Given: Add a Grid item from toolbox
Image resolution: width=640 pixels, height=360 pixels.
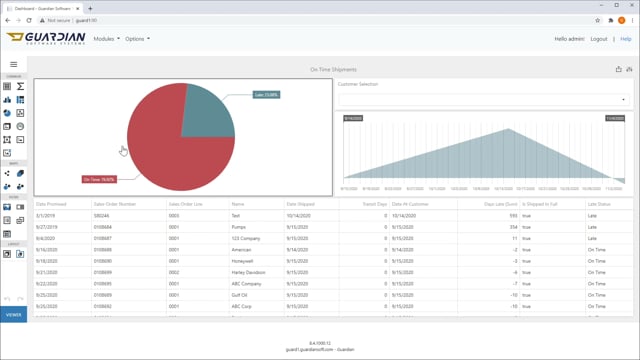Looking at the screenshot, I should click(7, 86).
